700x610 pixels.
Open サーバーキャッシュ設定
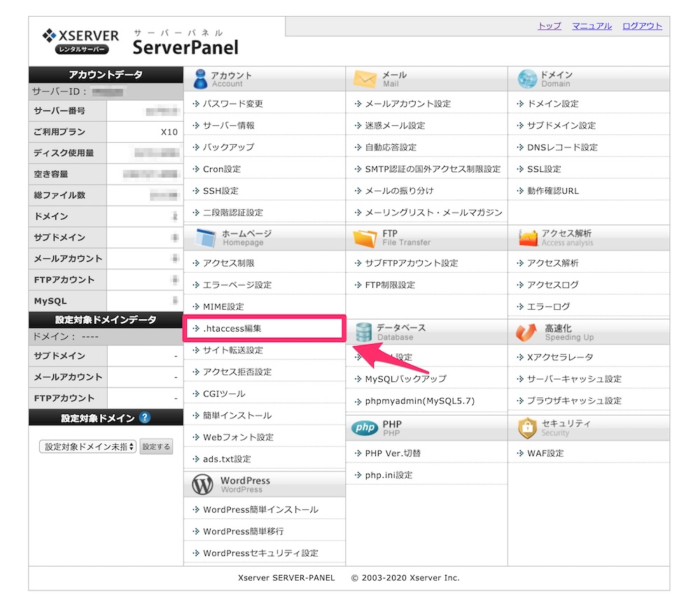(574, 379)
